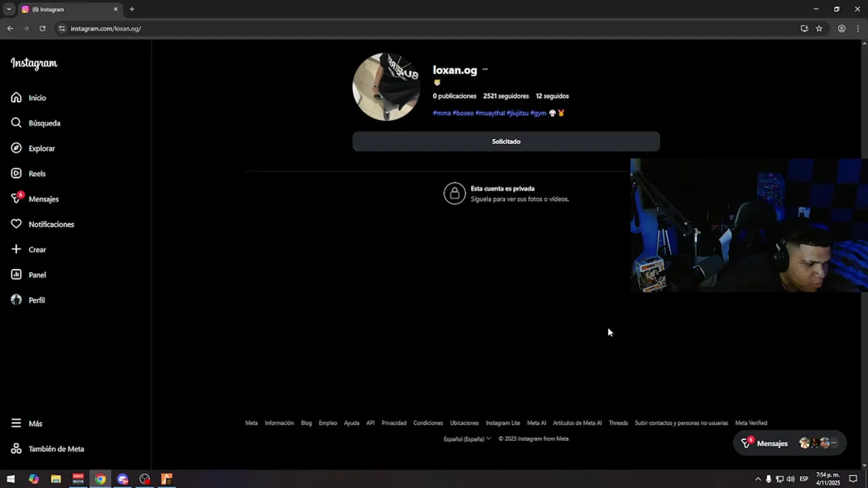The width and height of the screenshot is (868, 488).
Task: Open the tab search dropdown arrow
Action: 9,9
